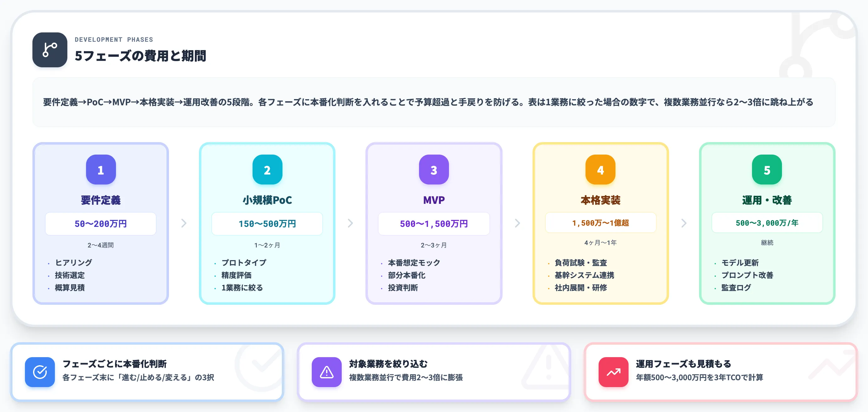Click the 概算見積 bullet item
The image size is (868, 412).
coord(70,288)
